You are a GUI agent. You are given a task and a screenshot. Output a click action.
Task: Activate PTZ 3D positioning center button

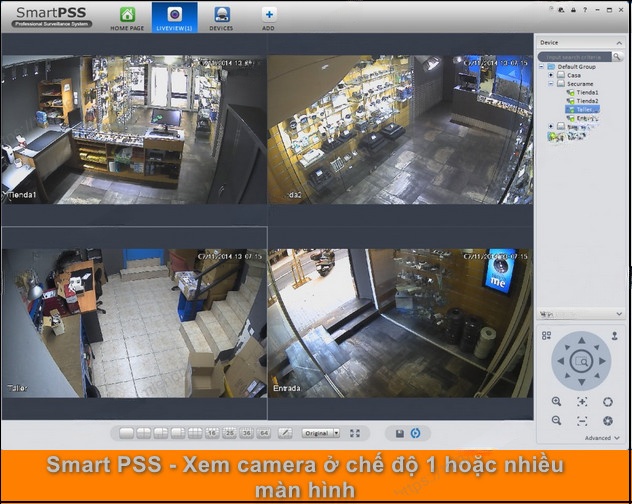581,361
